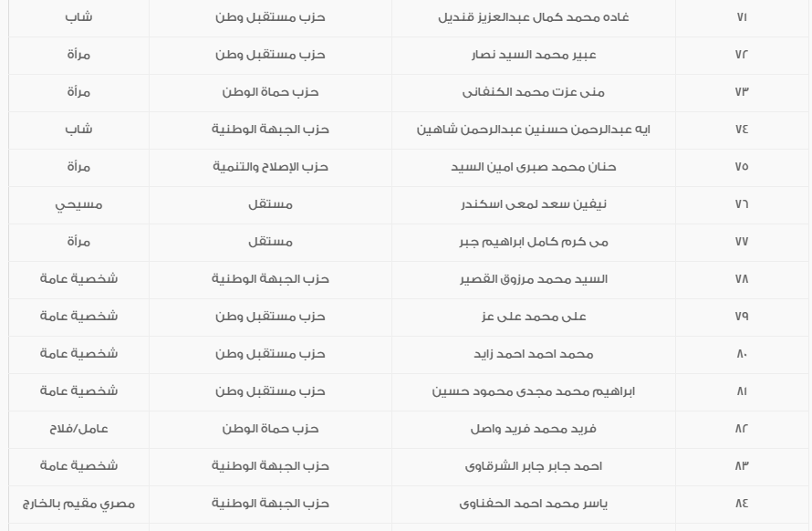812x531 pixels.
Task: Click row number ٧٧ cell
Action: click(741, 242)
